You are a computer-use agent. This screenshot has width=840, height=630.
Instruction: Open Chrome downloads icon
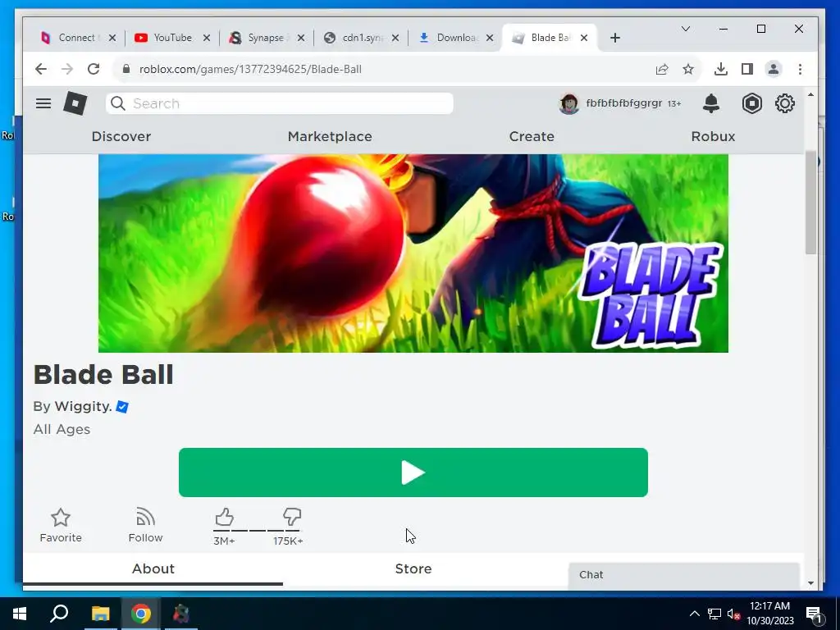[x=721, y=69]
